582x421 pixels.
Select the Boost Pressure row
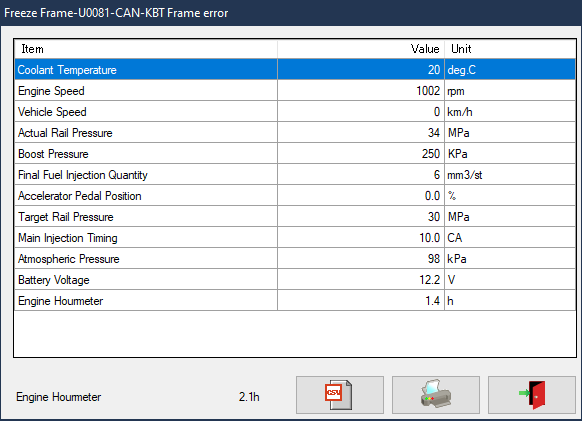(x=295, y=154)
